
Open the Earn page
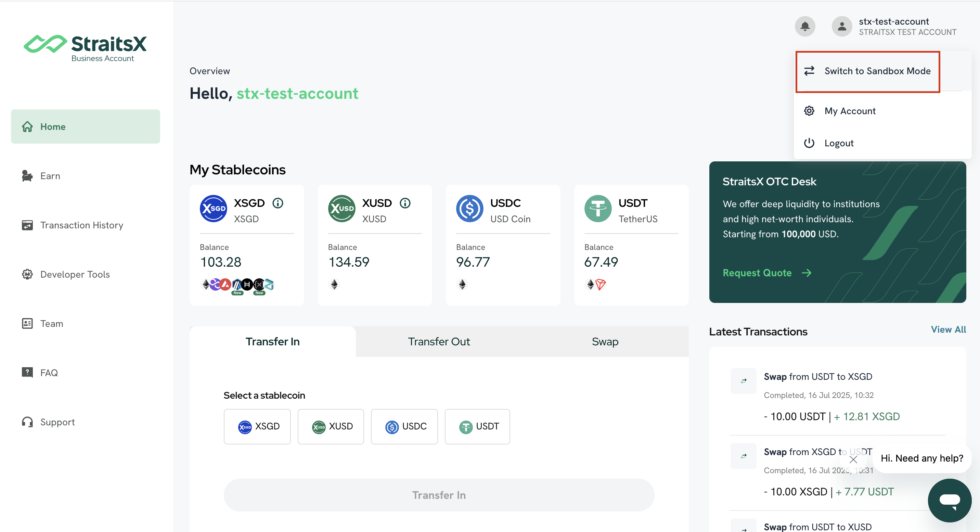tap(85, 176)
